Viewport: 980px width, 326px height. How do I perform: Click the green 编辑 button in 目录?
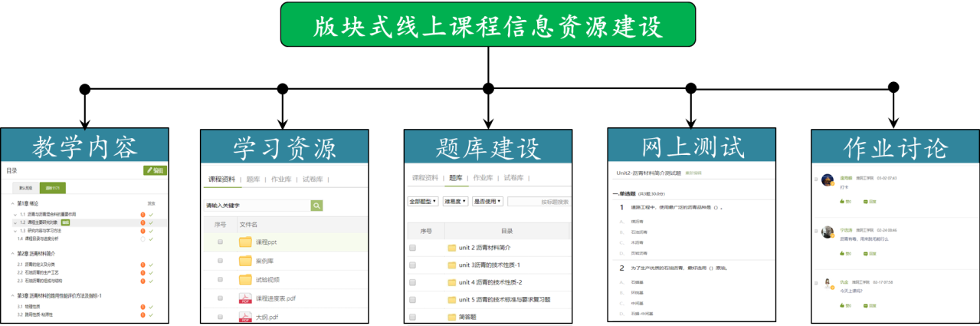tap(155, 170)
